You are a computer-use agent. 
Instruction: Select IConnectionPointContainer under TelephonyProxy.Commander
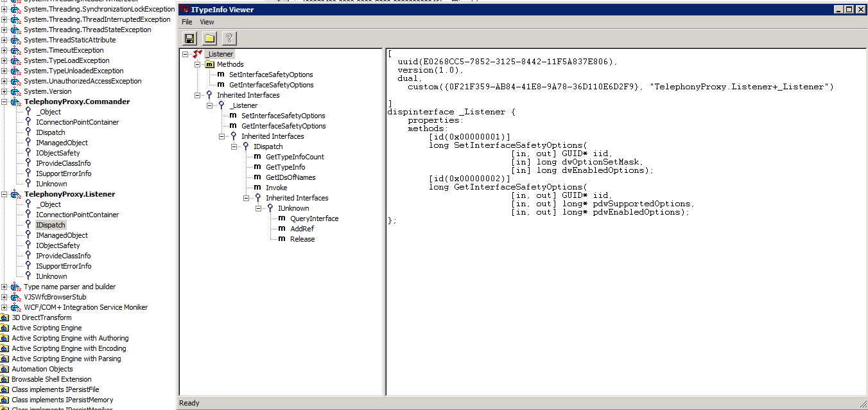tap(77, 122)
